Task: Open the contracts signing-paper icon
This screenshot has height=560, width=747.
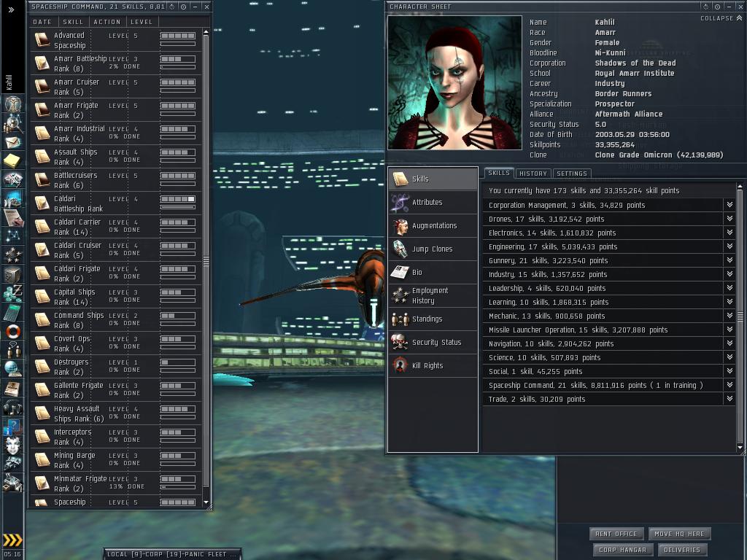Action: [13, 217]
